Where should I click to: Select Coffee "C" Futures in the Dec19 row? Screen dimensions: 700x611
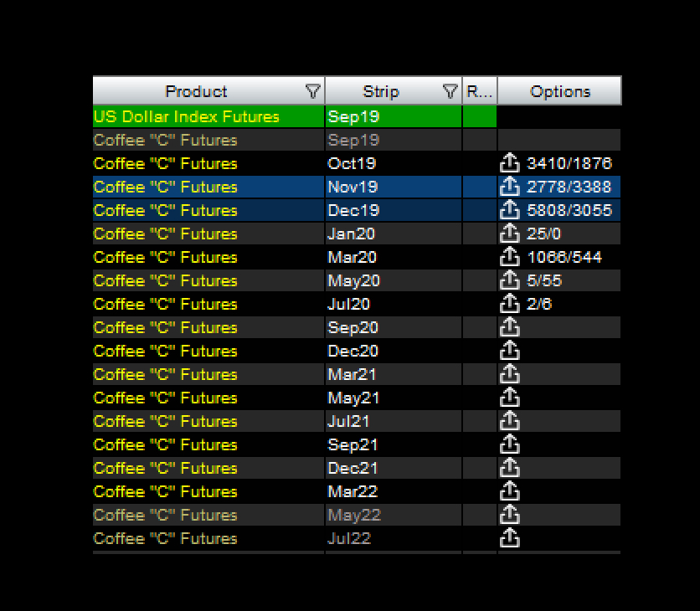click(165, 210)
